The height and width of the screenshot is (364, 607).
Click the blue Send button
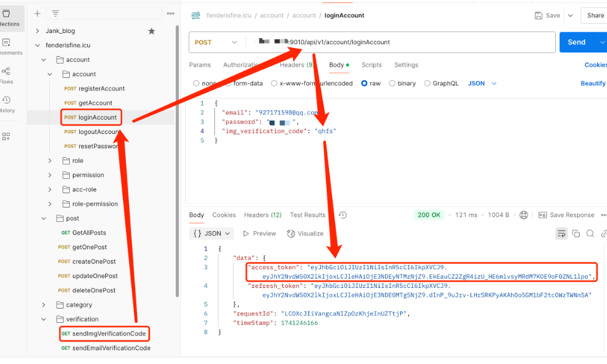click(576, 42)
